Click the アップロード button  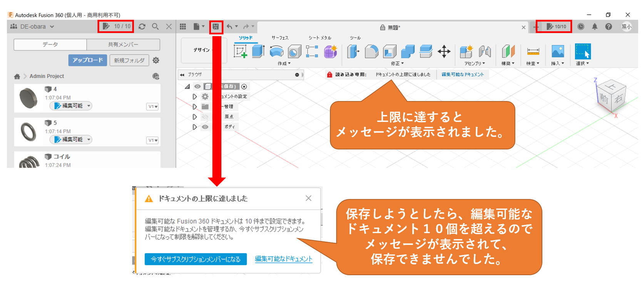click(88, 60)
